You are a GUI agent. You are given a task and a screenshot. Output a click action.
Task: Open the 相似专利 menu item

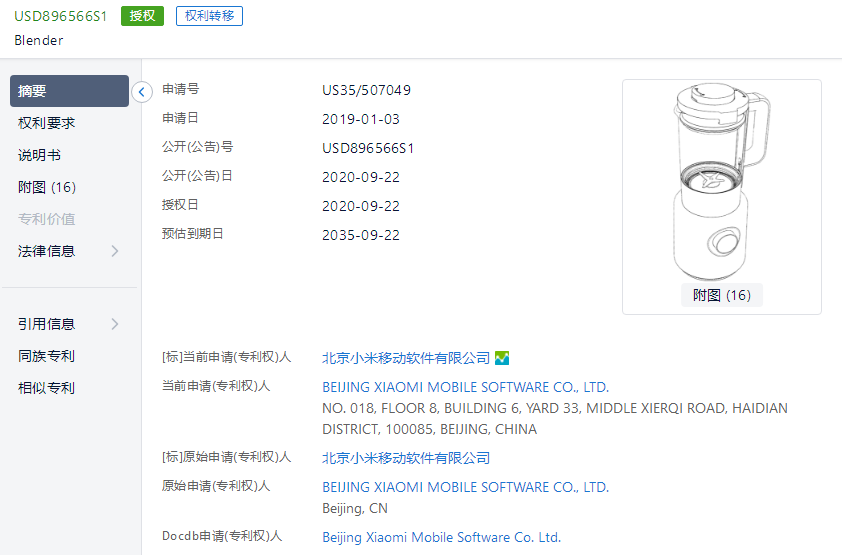point(46,388)
